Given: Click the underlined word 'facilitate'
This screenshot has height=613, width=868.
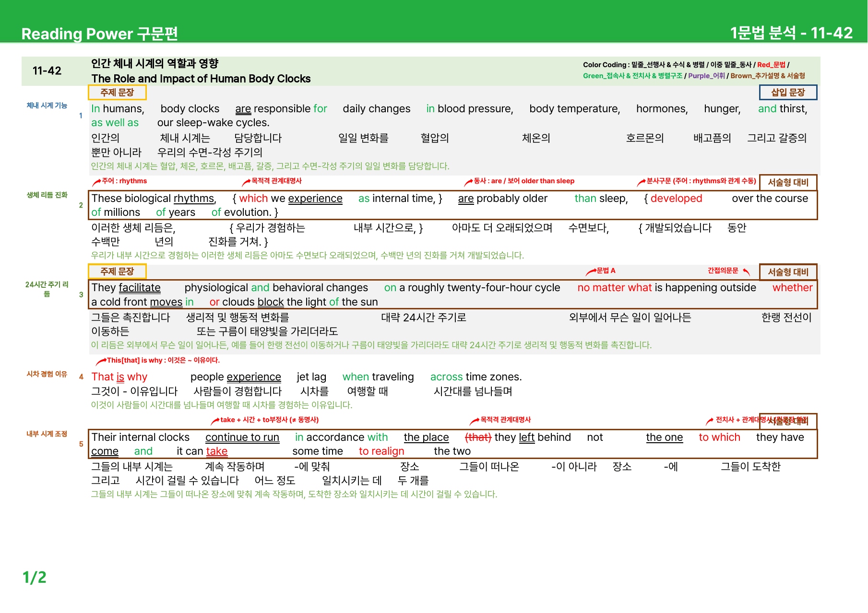Looking at the screenshot, I should coord(140,288).
